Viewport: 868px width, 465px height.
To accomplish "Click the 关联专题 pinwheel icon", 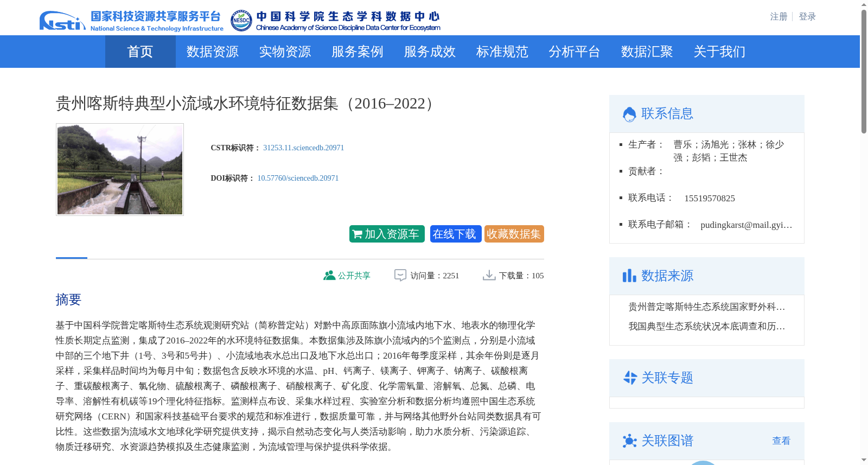I will coord(630,378).
